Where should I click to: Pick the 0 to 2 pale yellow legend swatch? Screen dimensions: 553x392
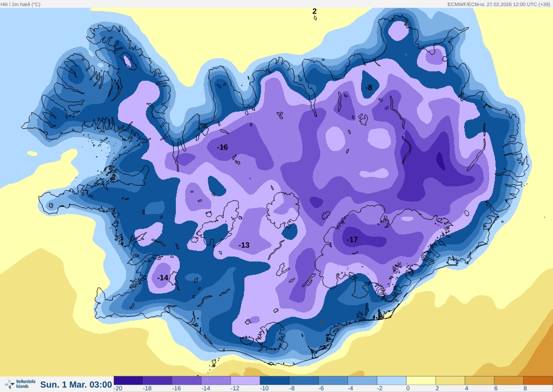point(421,380)
